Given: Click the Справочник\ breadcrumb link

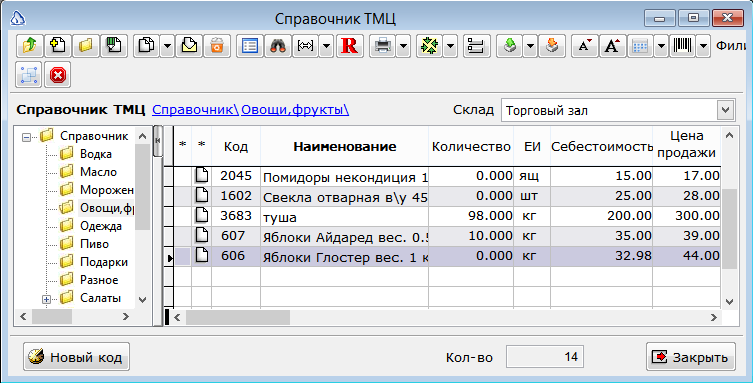Looking at the screenshot, I should (195, 110).
